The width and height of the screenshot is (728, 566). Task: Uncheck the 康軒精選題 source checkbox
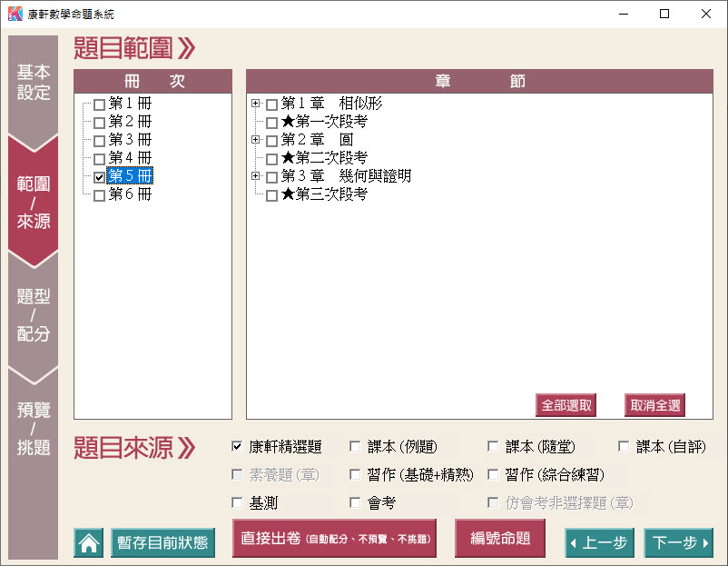pos(237,447)
